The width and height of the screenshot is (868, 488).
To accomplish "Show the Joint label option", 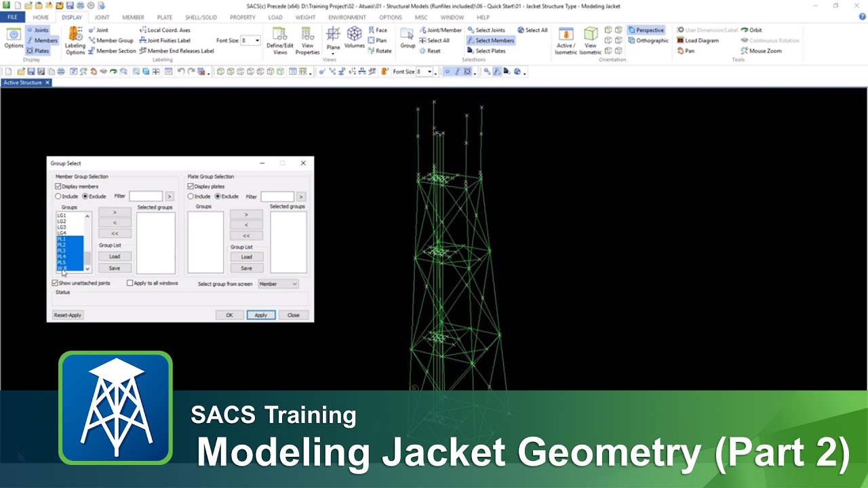I will pyautogui.click(x=98, y=30).
